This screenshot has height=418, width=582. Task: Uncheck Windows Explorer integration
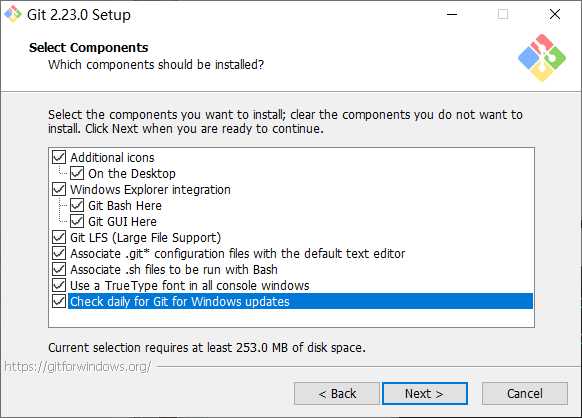coord(59,189)
